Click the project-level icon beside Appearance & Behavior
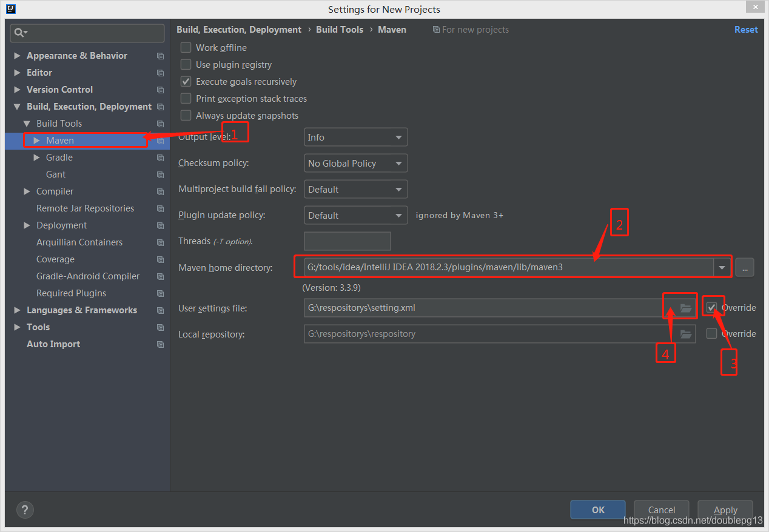 click(160, 56)
